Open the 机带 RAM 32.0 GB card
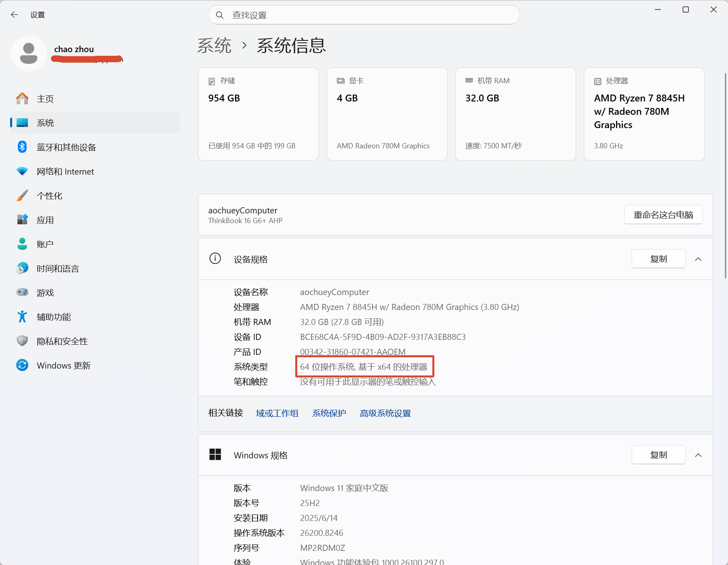This screenshot has height=565, width=728. [x=516, y=114]
